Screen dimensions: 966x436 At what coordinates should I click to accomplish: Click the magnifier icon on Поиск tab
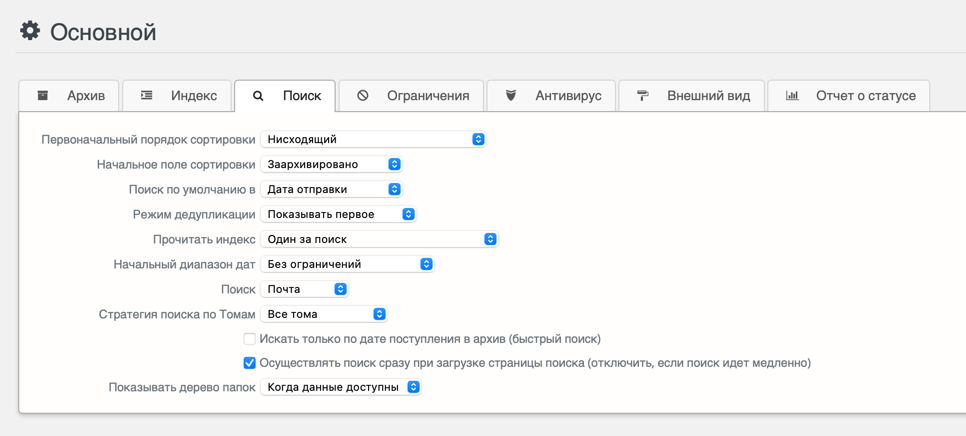(258, 96)
